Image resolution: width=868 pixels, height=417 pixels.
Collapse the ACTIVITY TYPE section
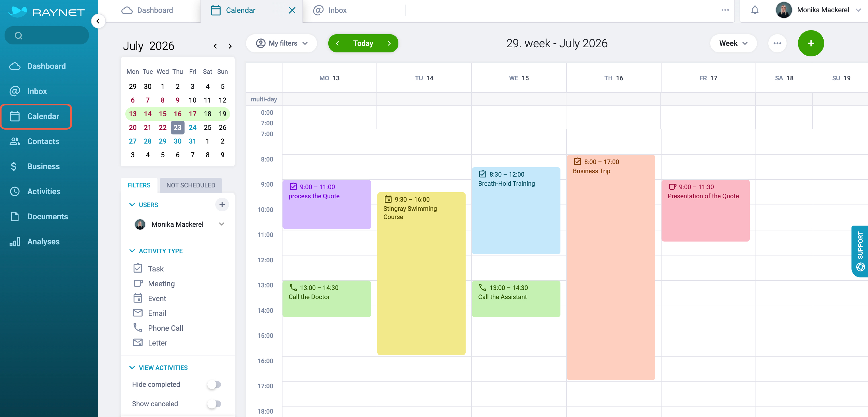(x=132, y=251)
